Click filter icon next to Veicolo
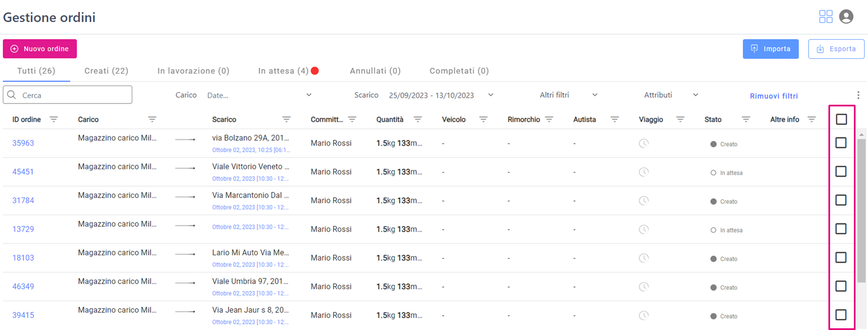 (x=483, y=119)
